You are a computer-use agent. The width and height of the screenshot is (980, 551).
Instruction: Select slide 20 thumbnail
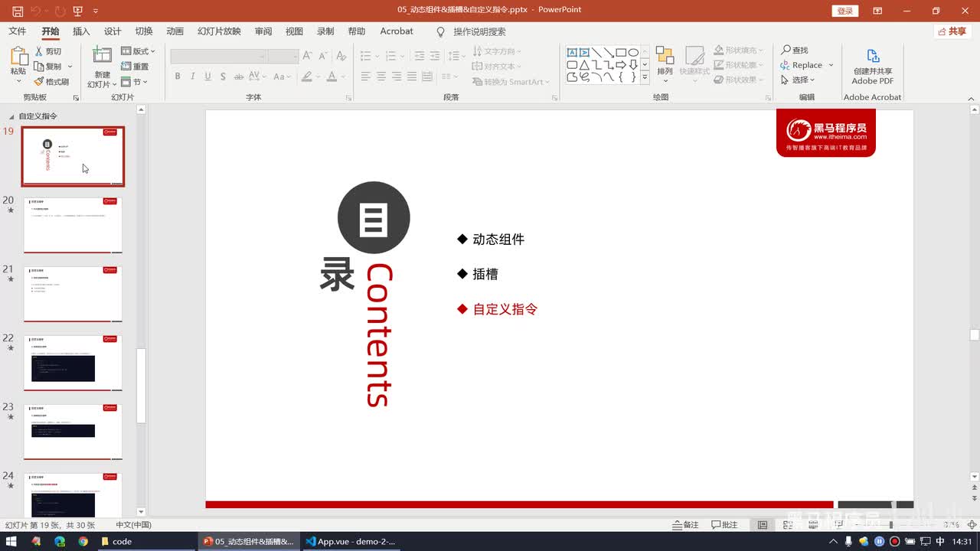click(x=73, y=225)
